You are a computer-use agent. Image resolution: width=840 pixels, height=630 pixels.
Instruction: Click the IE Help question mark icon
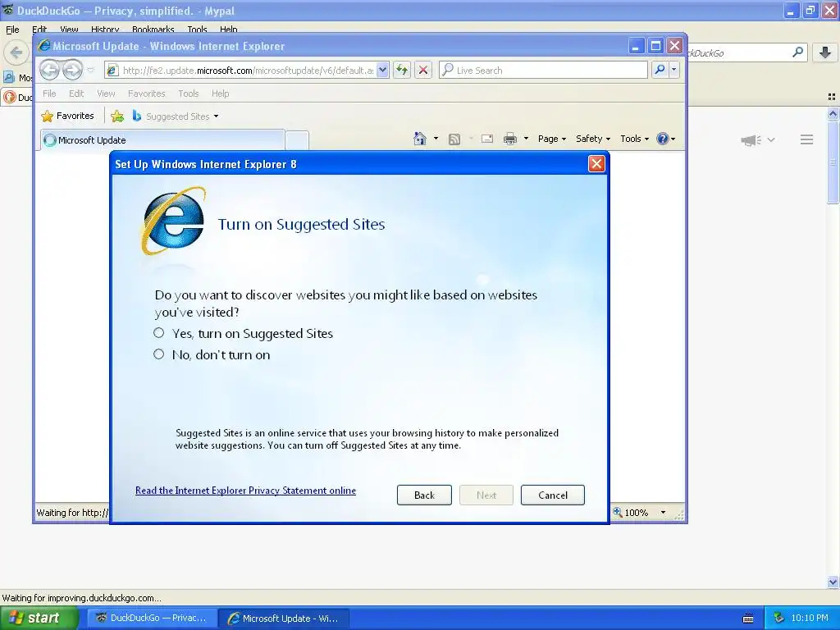coord(663,139)
